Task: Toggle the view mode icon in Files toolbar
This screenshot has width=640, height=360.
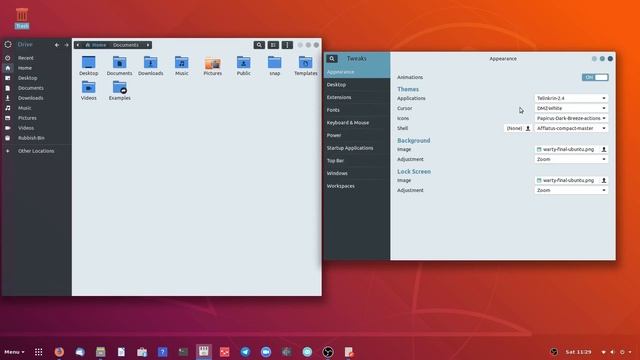Action: (x=273, y=45)
